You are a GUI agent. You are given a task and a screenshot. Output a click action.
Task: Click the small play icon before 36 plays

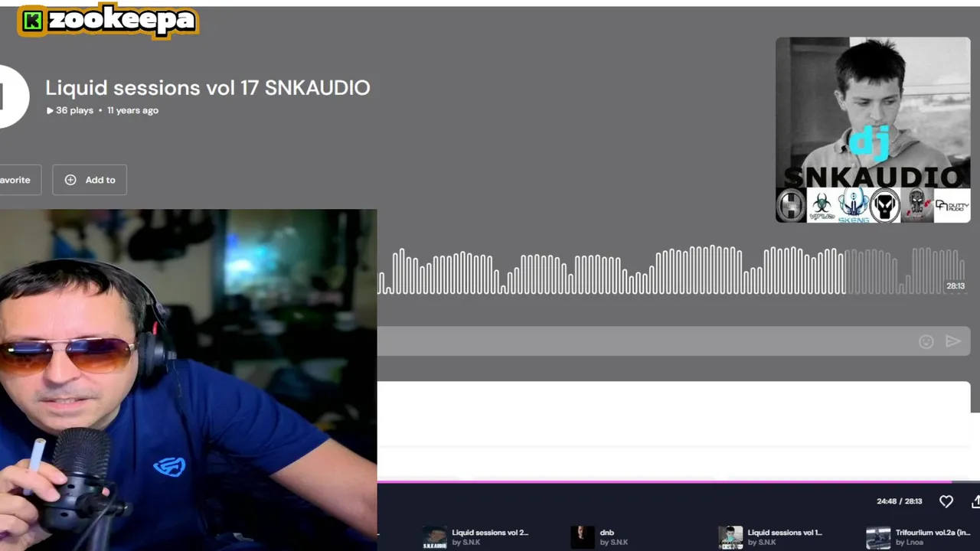[50, 111]
